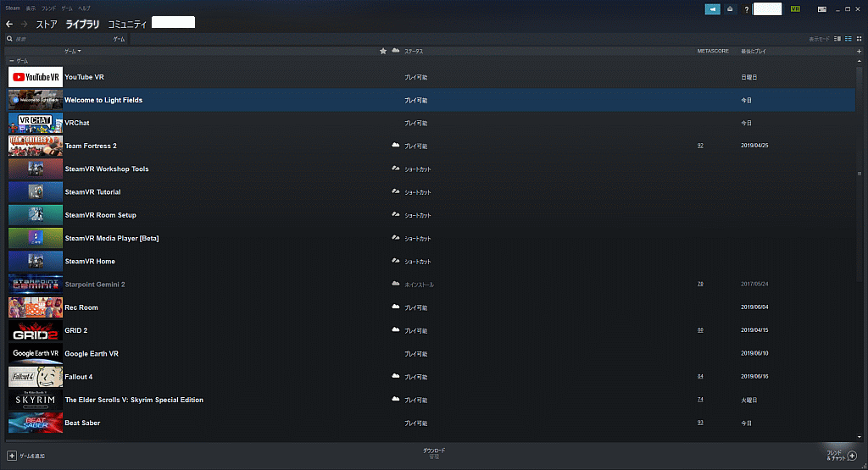Switch to list view mode icon
The height and width of the screenshot is (470, 868).
coord(848,39)
